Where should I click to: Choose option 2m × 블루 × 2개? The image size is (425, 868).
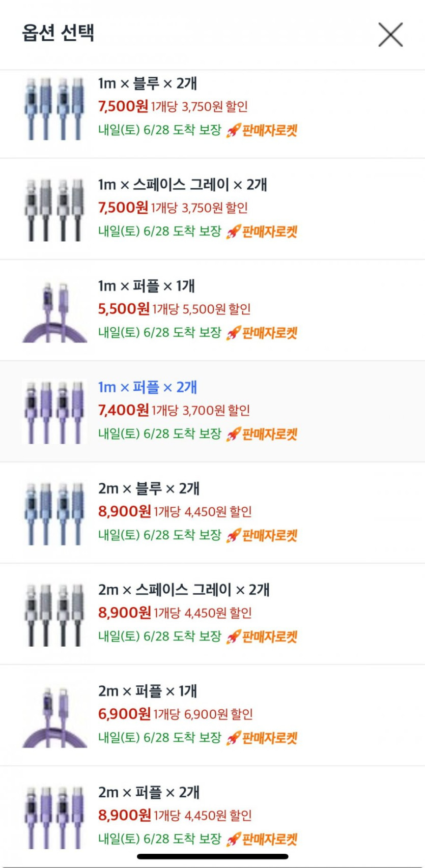pyautogui.click(x=149, y=488)
